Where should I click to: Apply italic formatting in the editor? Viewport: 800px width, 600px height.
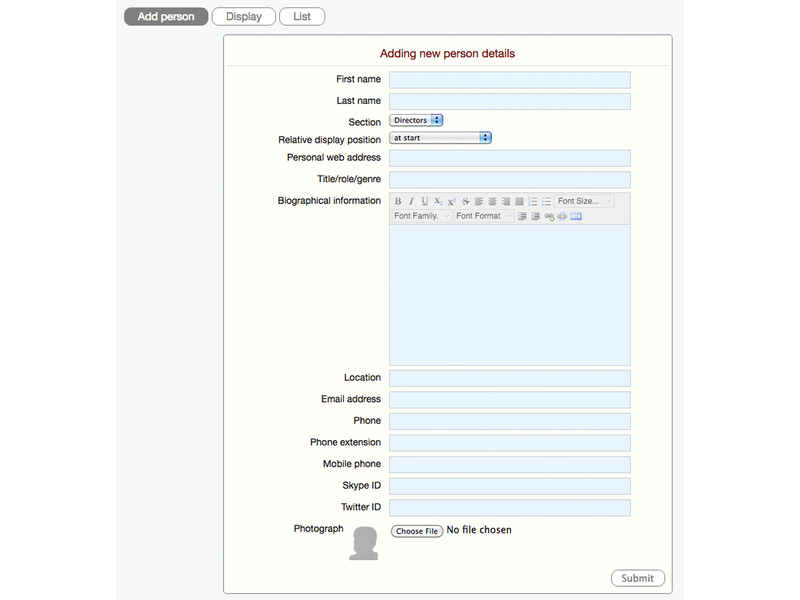coord(411,202)
